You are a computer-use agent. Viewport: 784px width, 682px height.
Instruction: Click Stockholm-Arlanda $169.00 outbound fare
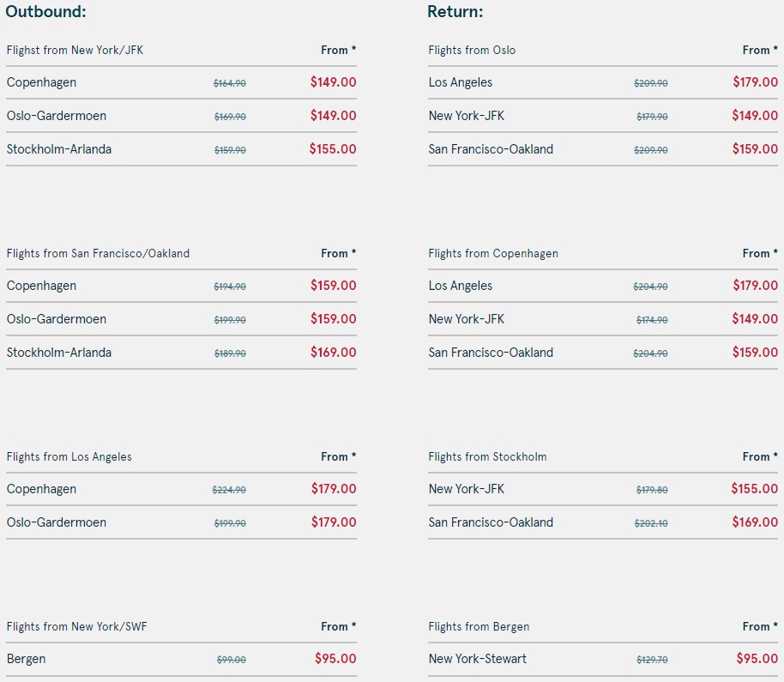click(333, 353)
